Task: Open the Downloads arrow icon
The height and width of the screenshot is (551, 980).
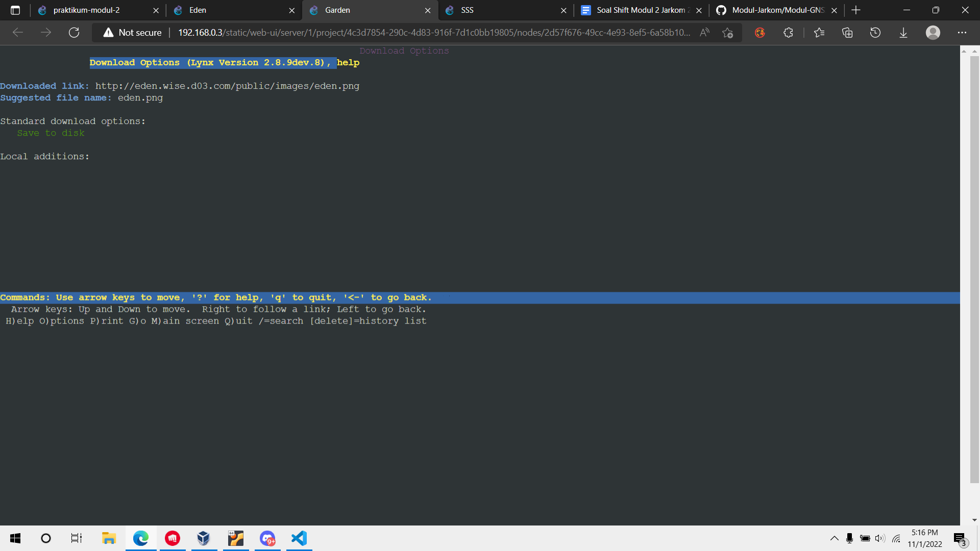Action: point(903,33)
